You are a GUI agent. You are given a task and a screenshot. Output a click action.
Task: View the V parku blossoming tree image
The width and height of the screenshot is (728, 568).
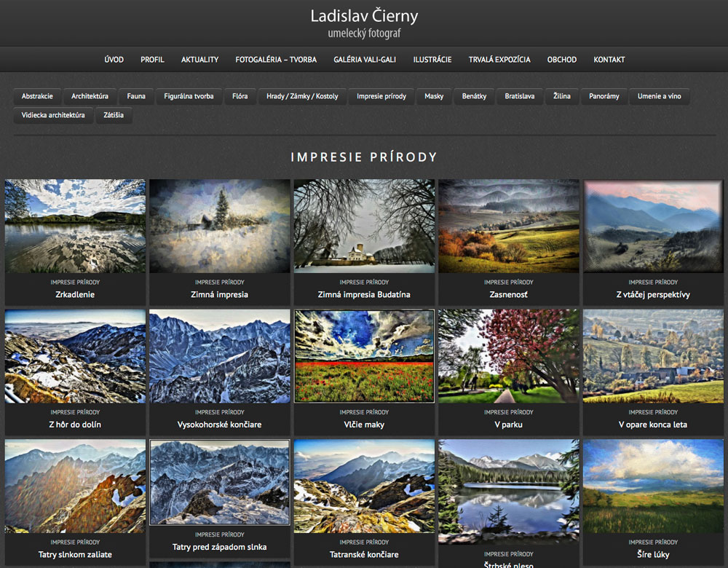pos(509,356)
